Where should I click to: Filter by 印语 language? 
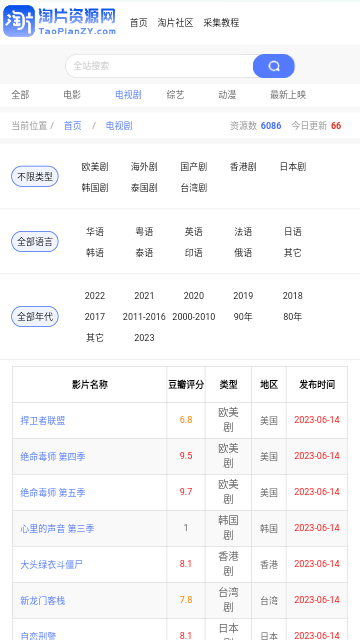point(194,253)
